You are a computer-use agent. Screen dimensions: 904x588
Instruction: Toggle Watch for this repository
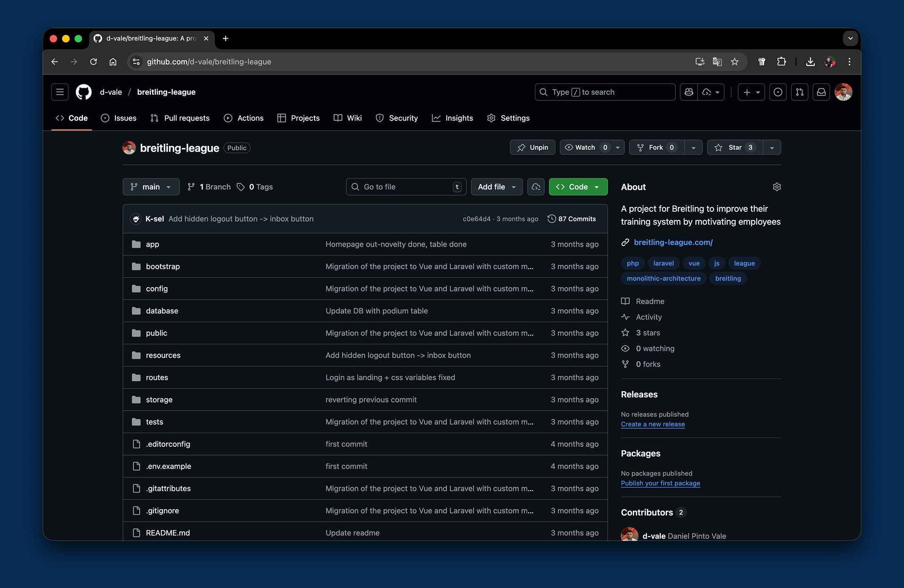[585, 147]
